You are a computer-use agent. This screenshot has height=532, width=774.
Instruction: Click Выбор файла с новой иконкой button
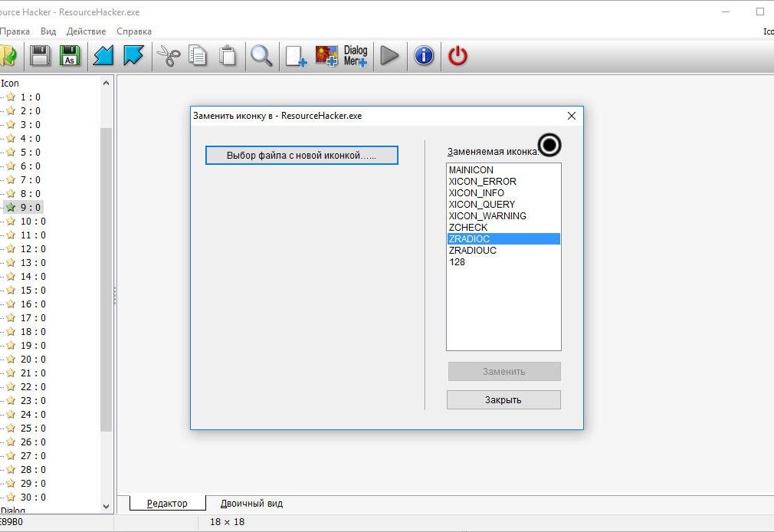[302, 155]
